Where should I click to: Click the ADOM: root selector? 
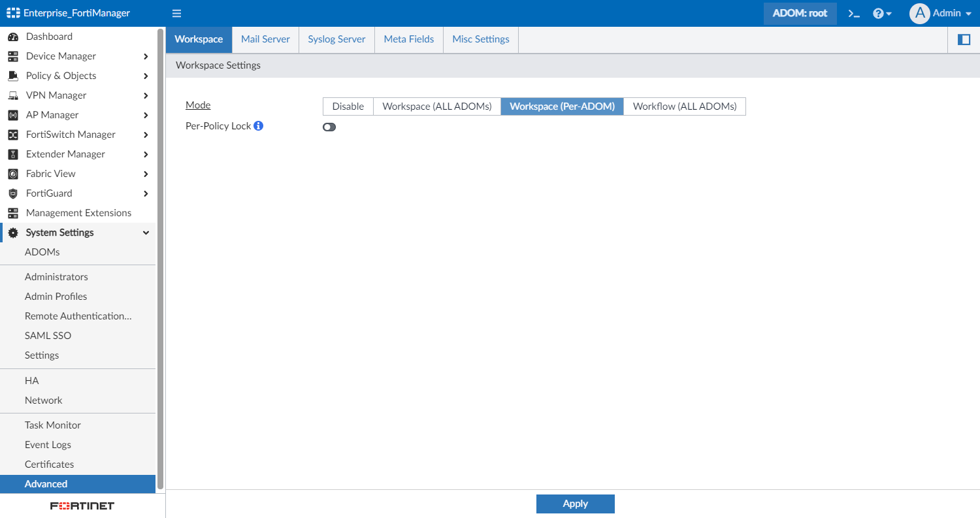click(x=800, y=12)
